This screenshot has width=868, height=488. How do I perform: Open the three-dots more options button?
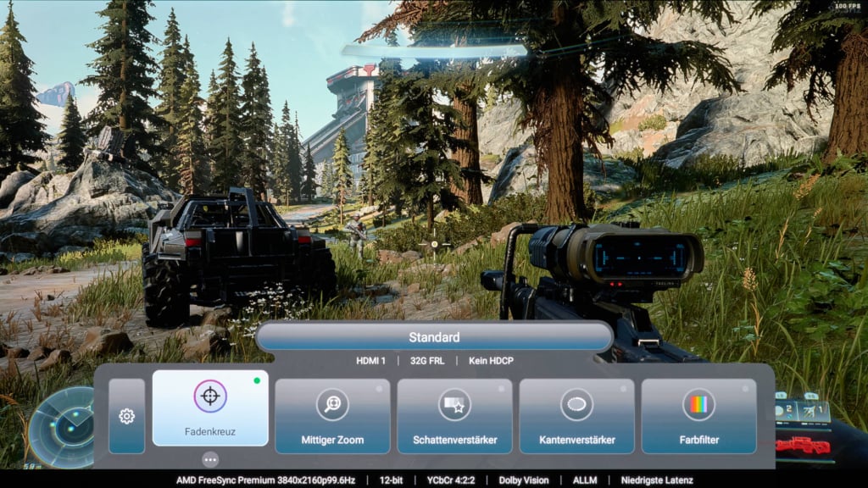[210, 459]
